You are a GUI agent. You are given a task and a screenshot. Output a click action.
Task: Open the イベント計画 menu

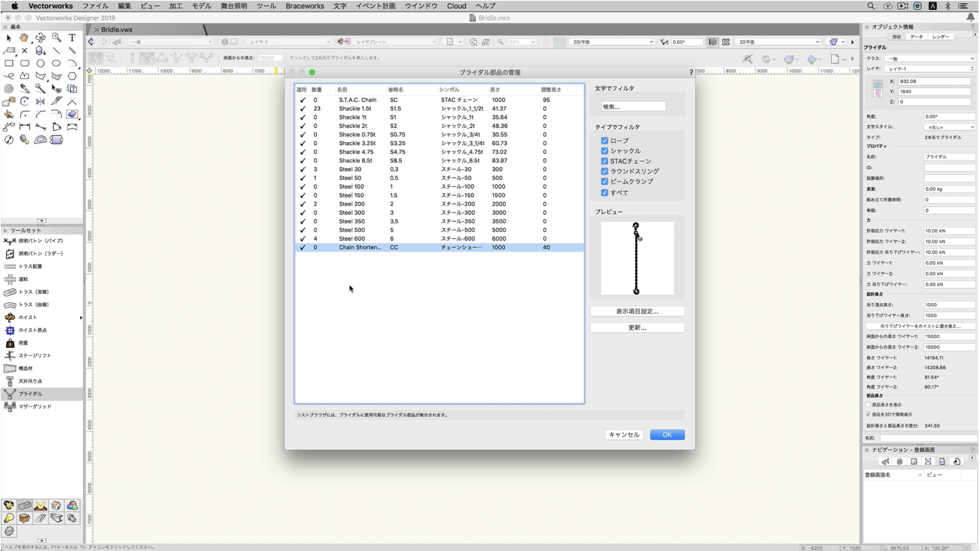click(375, 6)
